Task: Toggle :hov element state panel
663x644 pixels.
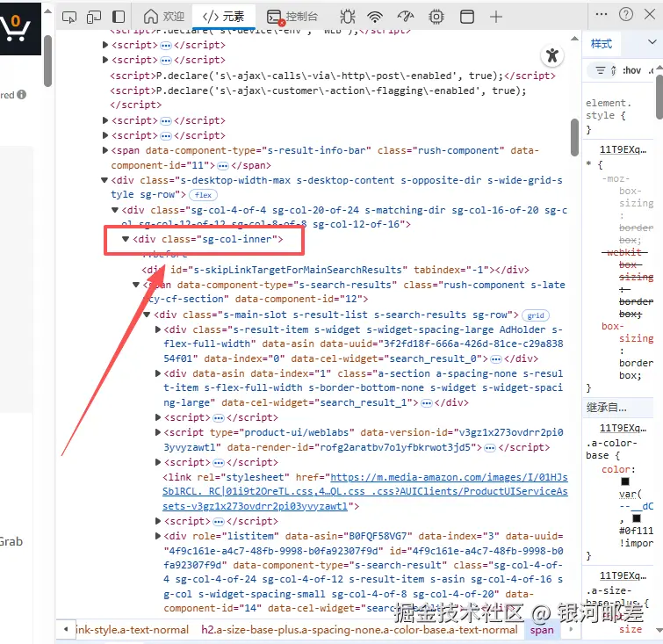Action: tap(631, 70)
